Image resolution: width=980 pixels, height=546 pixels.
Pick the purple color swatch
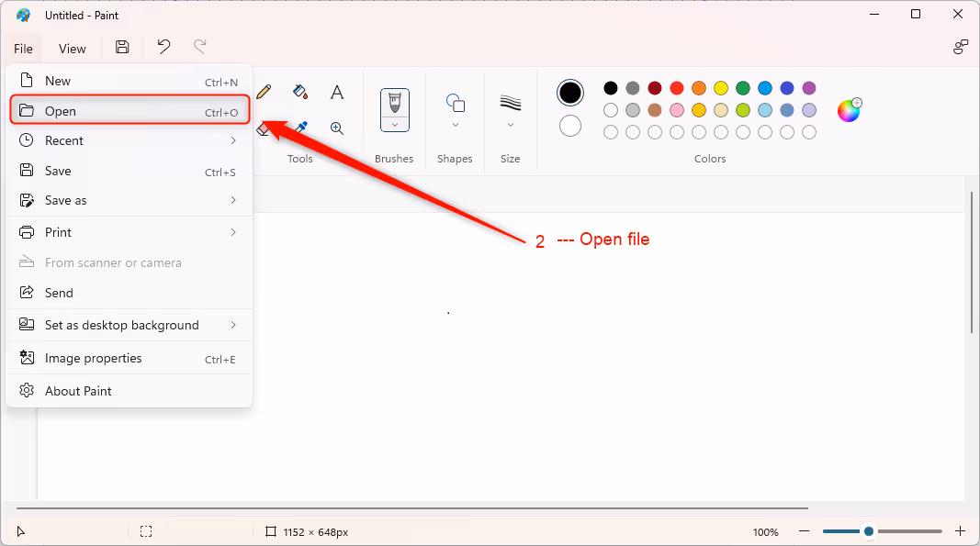(x=809, y=88)
